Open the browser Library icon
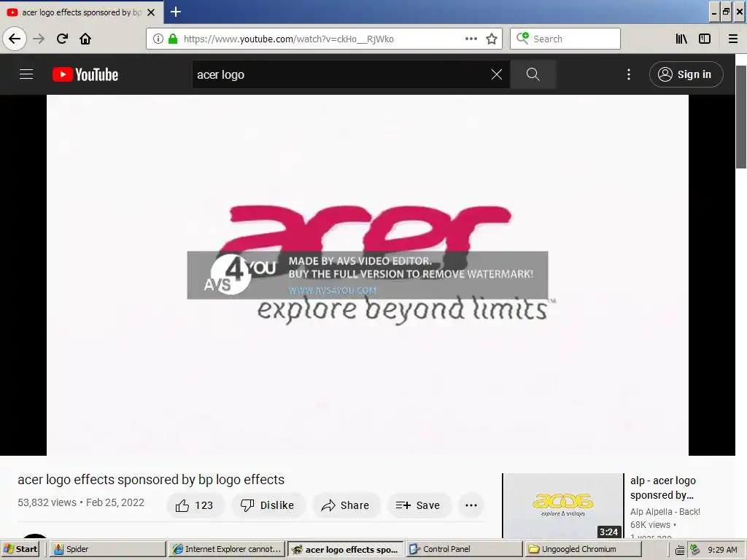747x560 pixels. 681,39
